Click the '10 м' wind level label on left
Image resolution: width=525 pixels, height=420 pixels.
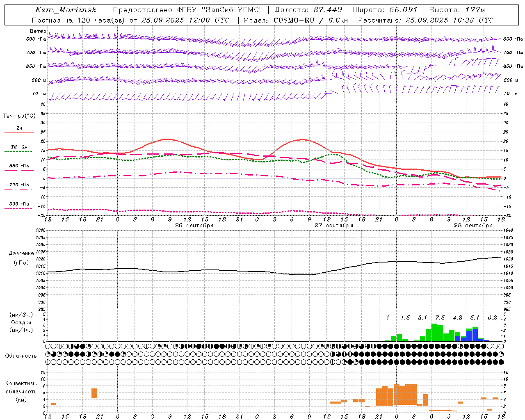coord(39,94)
